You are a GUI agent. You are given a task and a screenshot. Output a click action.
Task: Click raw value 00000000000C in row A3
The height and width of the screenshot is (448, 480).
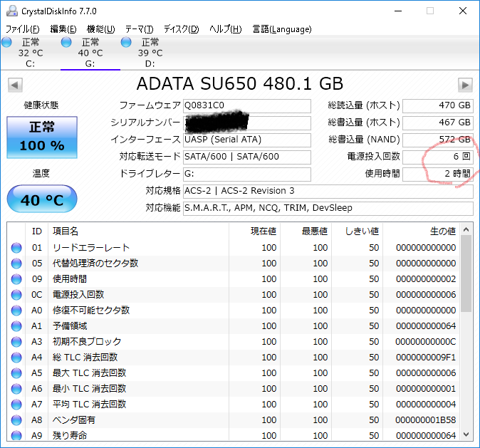point(426,342)
